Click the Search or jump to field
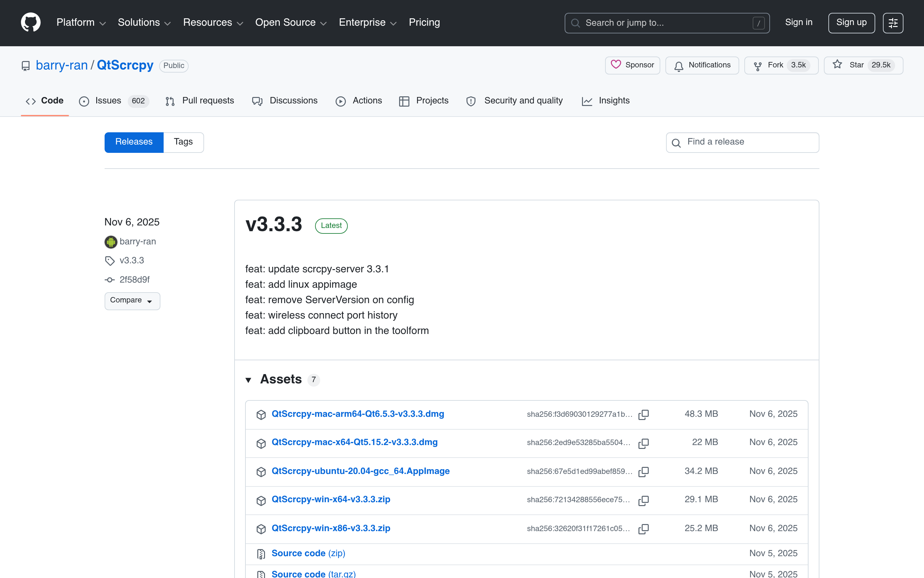The width and height of the screenshot is (924, 578). click(667, 23)
